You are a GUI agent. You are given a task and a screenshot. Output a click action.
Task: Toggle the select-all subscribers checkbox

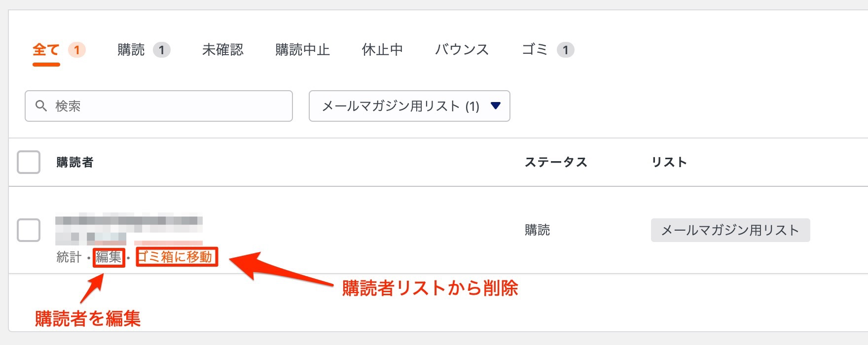[x=29, y=162]
